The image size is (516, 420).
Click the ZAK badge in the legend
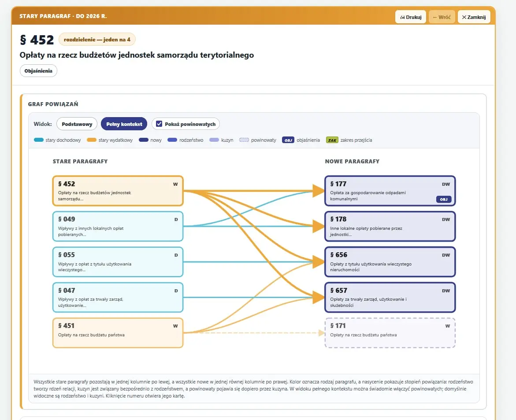point(332,140)
